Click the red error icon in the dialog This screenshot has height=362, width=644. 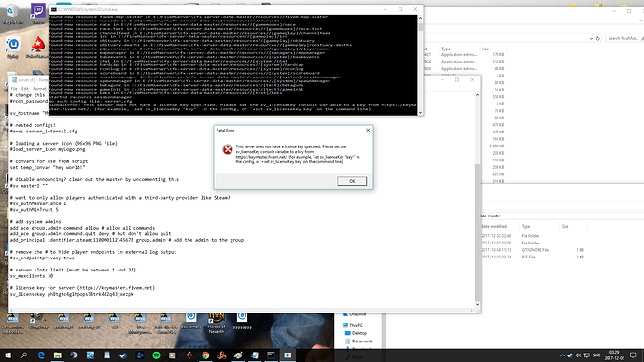(228, 149)
